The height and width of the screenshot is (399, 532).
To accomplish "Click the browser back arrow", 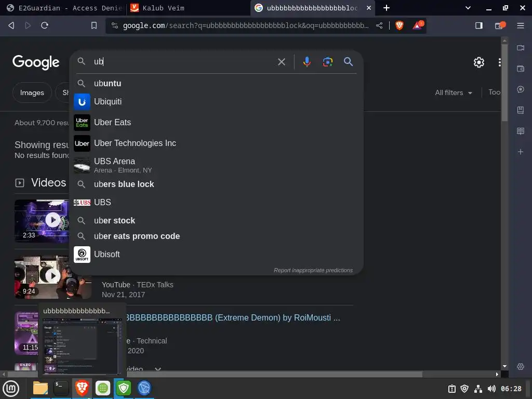I will pyautogui.click(x=11, y=25).
